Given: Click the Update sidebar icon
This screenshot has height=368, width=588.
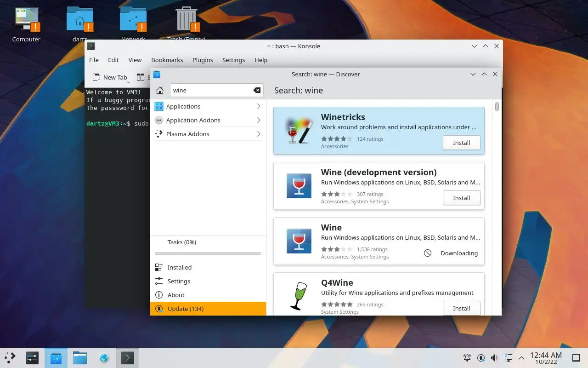Looking at the screenshot, I should (159, 309).
